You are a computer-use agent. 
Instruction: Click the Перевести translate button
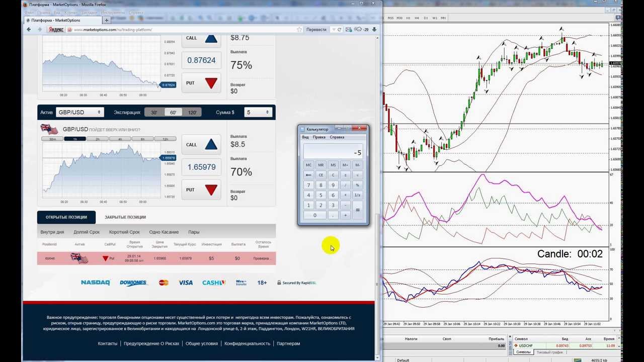click(x=316, y=30)
